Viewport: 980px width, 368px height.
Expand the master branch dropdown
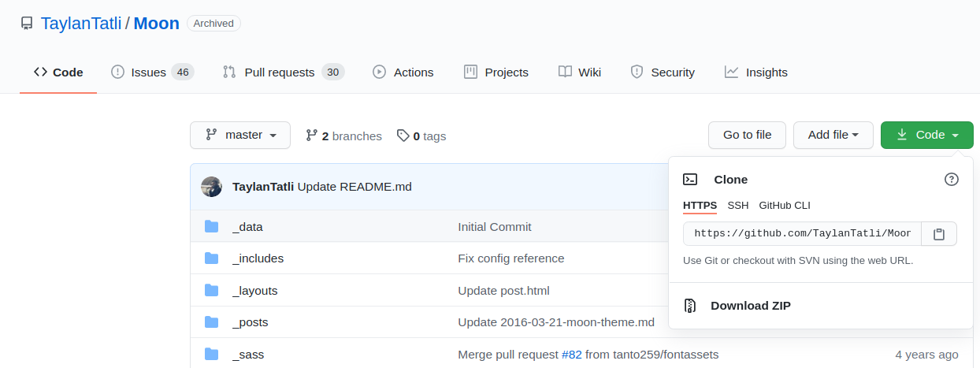pos(240,135)
